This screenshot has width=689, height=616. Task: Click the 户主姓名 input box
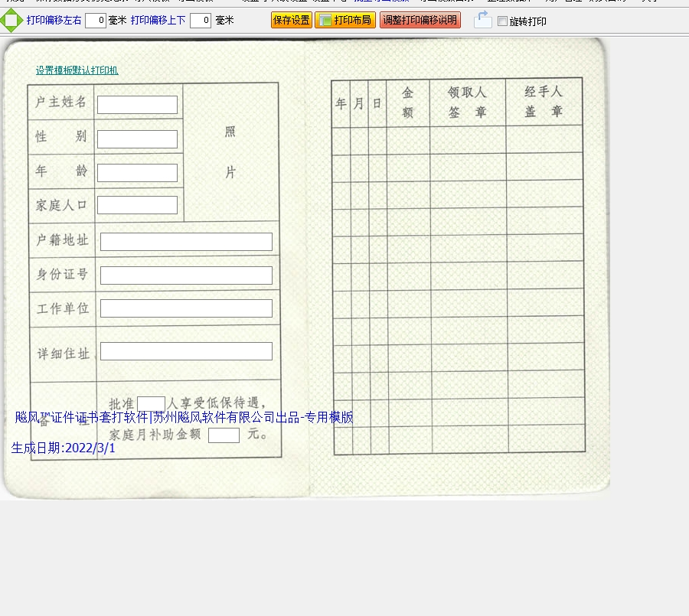coord(137,105)
